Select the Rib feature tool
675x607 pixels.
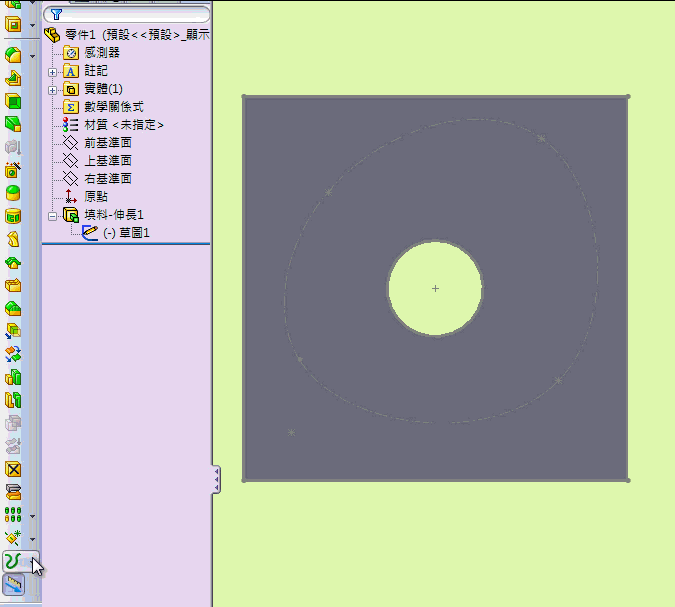point(13,79)
